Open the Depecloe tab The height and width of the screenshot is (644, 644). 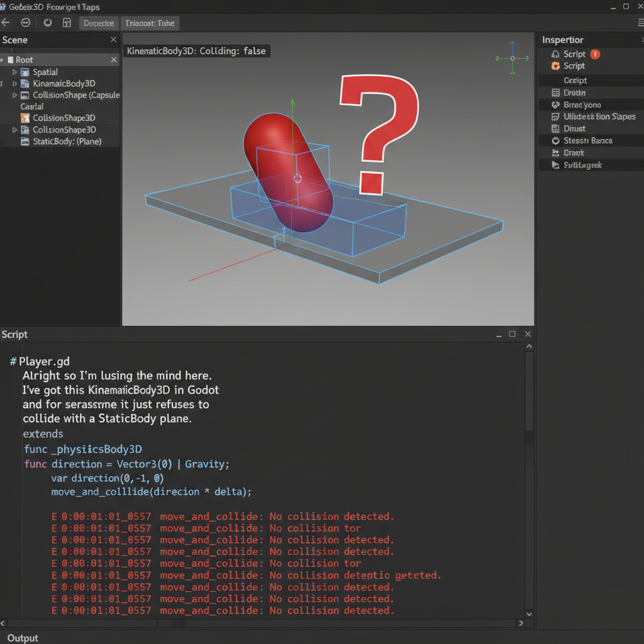pyautogui.click(x=99, y=23)
